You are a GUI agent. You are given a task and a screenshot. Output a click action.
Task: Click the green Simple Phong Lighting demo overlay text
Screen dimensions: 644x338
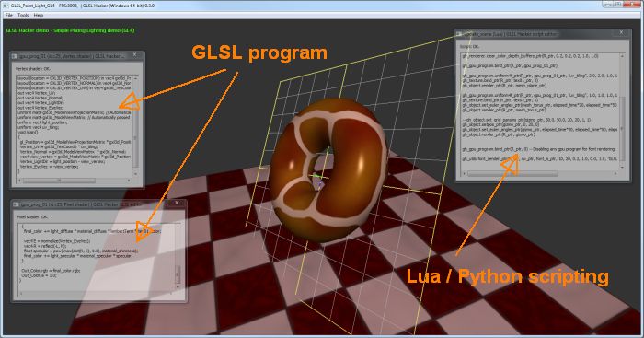point(70,30)
